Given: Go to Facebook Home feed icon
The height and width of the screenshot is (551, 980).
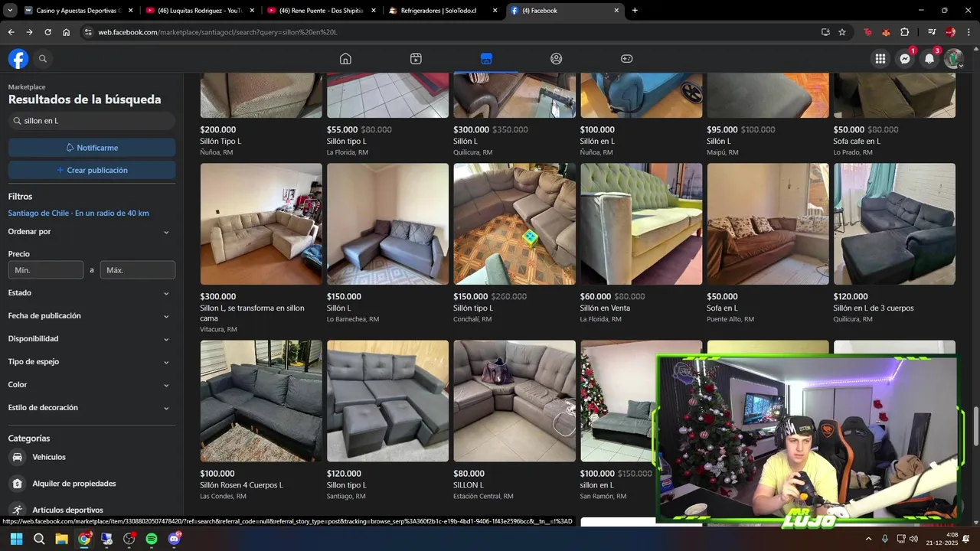Looking at the screenshot, I should click(345, 59).
